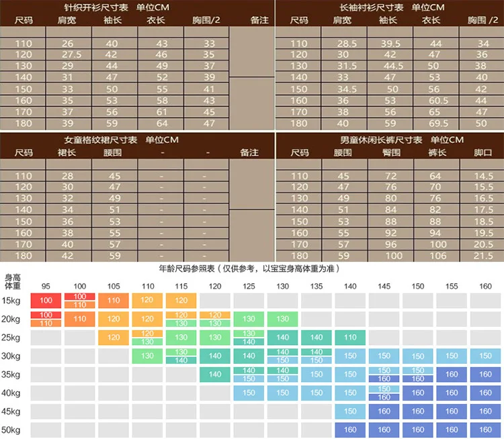
Task: Select the 34.5 shoulder width value
Action: pyautogui.click(x=347, y=89)
